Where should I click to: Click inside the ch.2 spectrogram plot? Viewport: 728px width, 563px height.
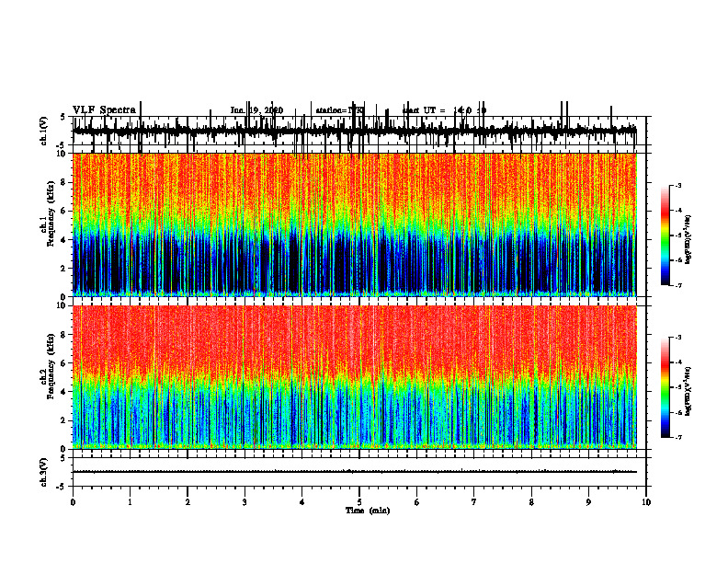pyautogui.click(x=354, y=377)
